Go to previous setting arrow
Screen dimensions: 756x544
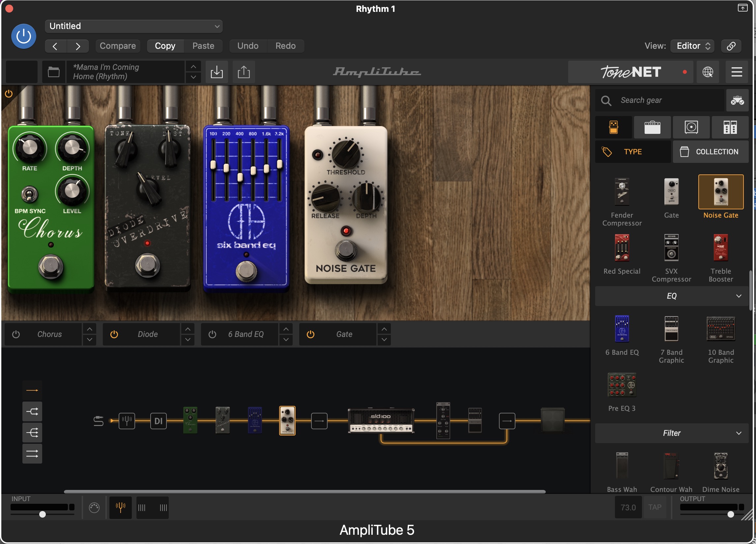click(55, 46)
